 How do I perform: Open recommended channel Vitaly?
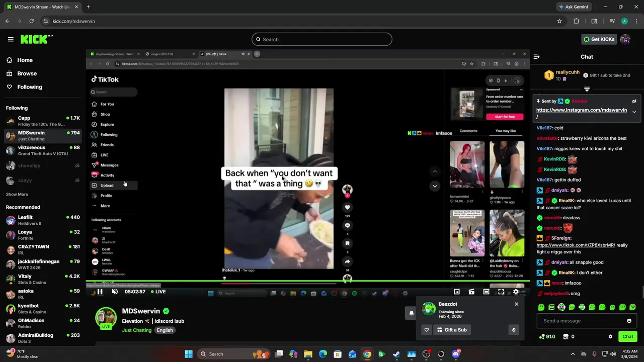pyautogui.click(x=43, y=279)
